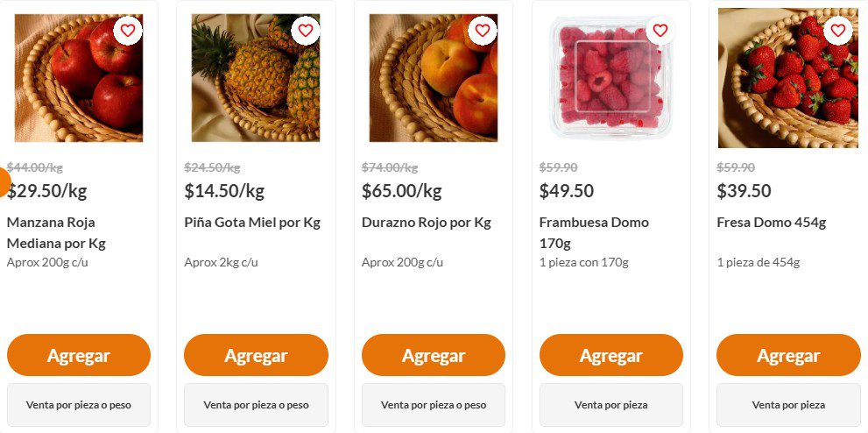
Task: Favorite Fresa Domo 454g with heart icon
Action: pos(838,31)
